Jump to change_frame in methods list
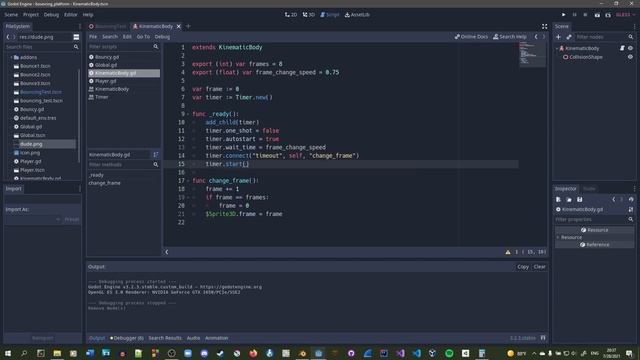The width and height of the screenshot is (640, 360). pos(104,183)
